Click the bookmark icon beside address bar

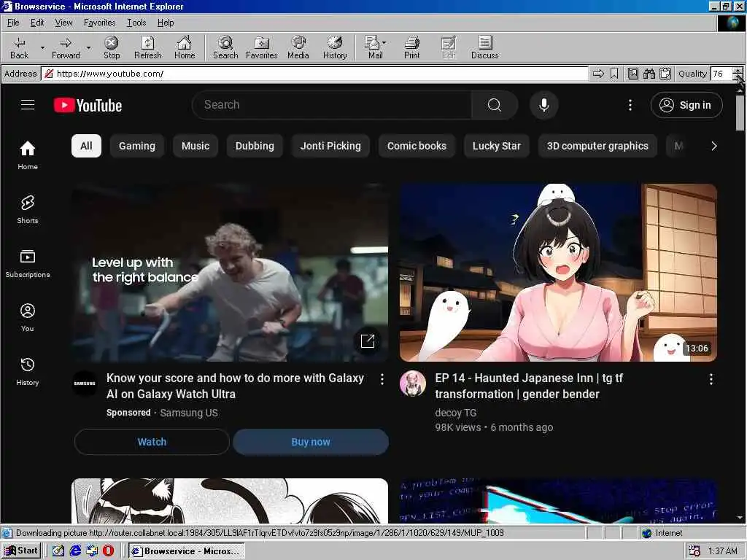pyautogui.click(x=614, y=74)
